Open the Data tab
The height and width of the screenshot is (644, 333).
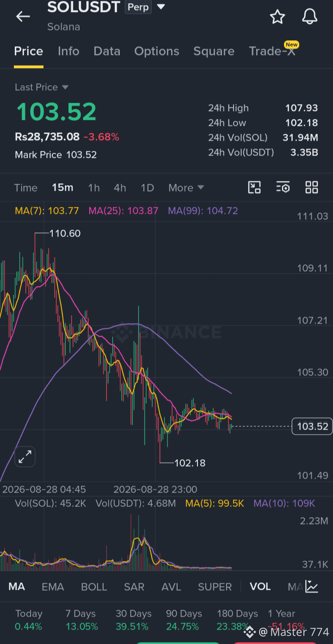tap(107, 51)
